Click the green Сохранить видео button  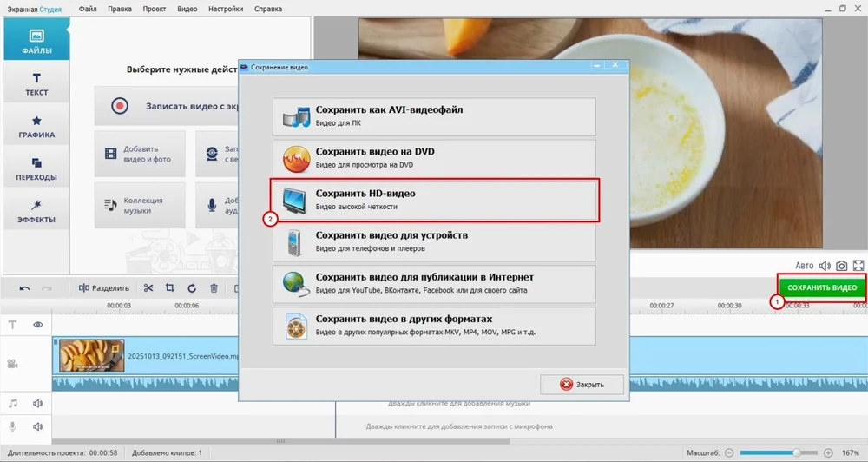821,287
